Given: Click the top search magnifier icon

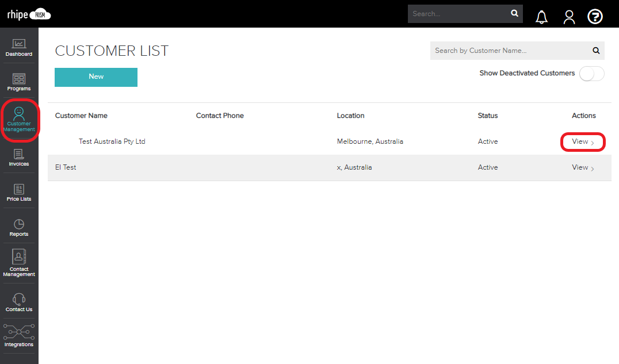Looking at the screenshot, I should pyautogui.click(x=514, y=13).
